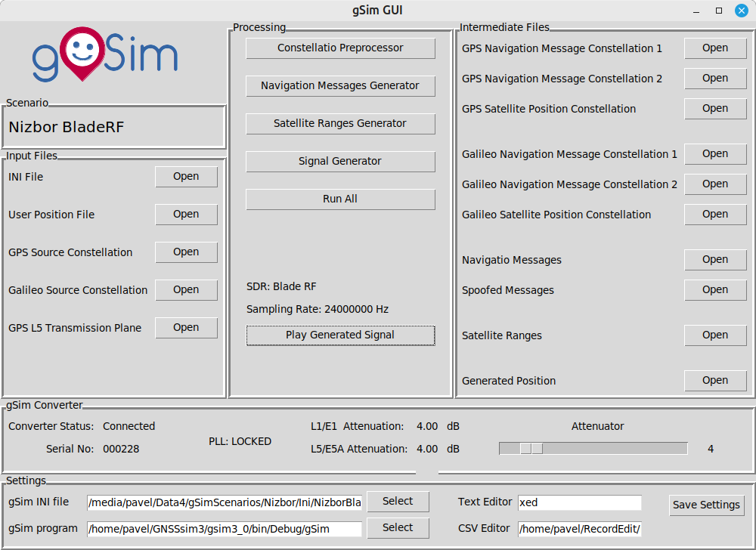This screenshot has height=550, width=756.
Task: Click the gSim logo image
Action: click(105, 54)
